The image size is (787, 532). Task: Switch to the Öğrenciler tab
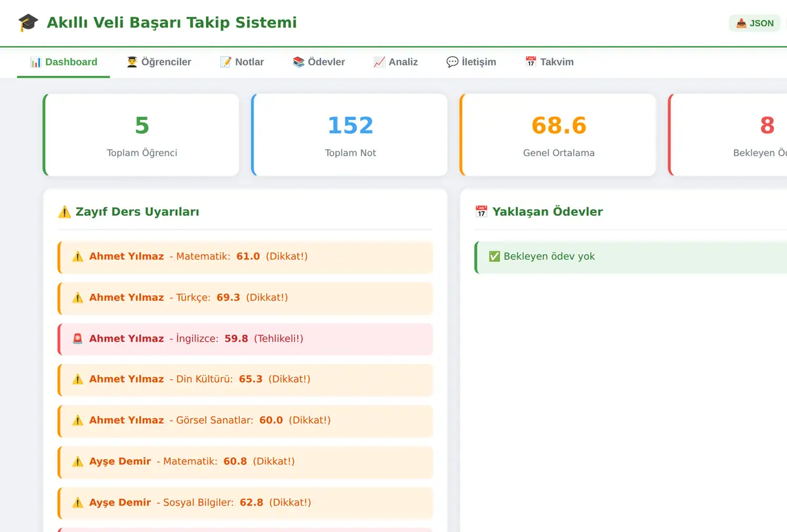pos(159,62)
